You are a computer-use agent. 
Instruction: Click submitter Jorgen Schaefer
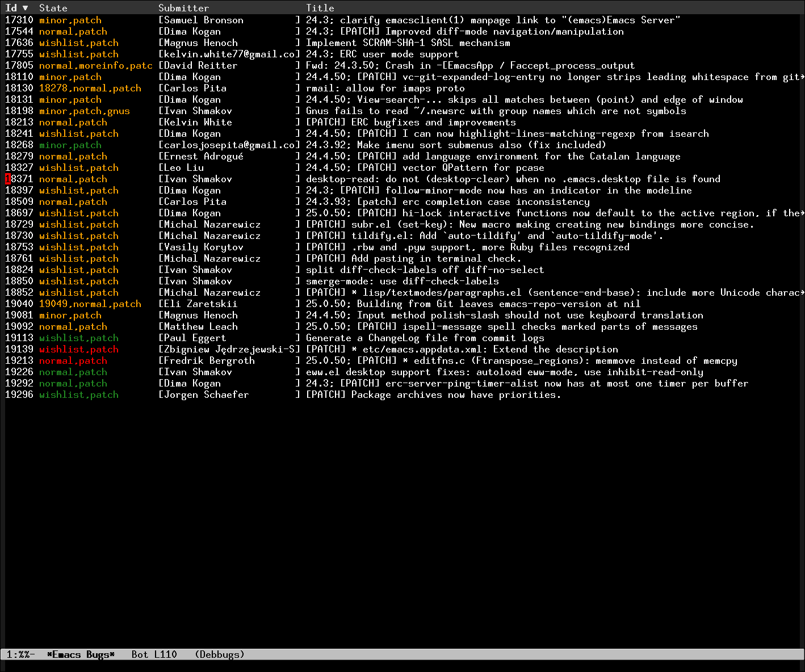click(207, 394)
